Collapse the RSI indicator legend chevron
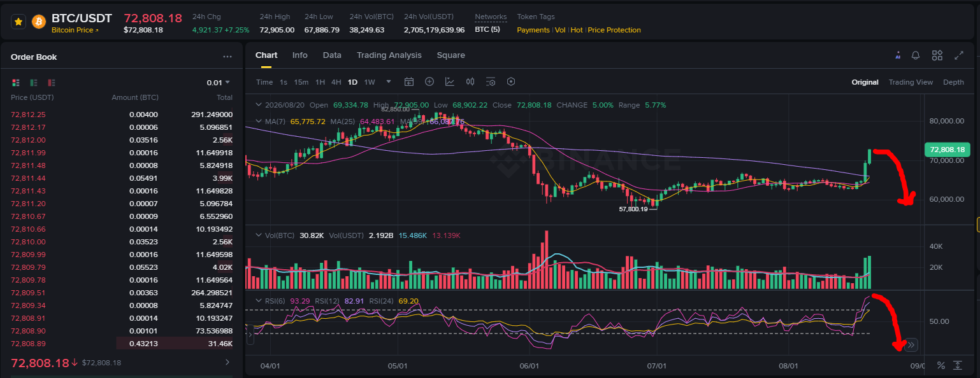The image size is (980, 378). pos(258,301)
